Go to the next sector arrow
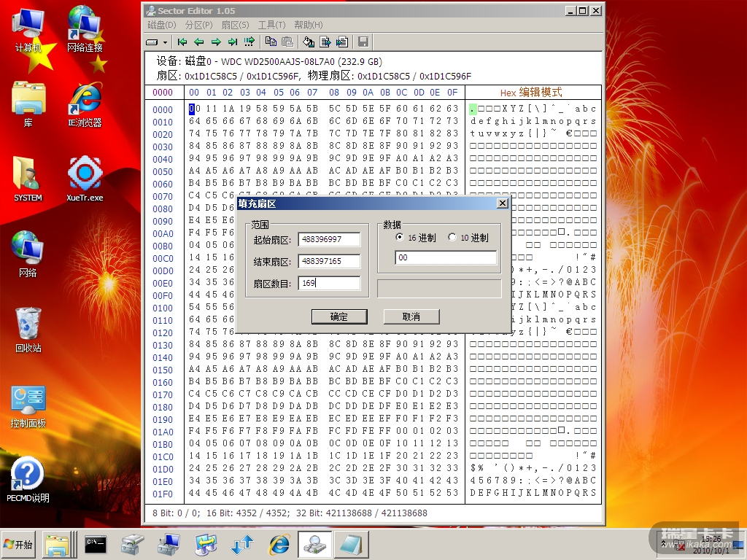The image size is (747, 560). pos(215,42)
